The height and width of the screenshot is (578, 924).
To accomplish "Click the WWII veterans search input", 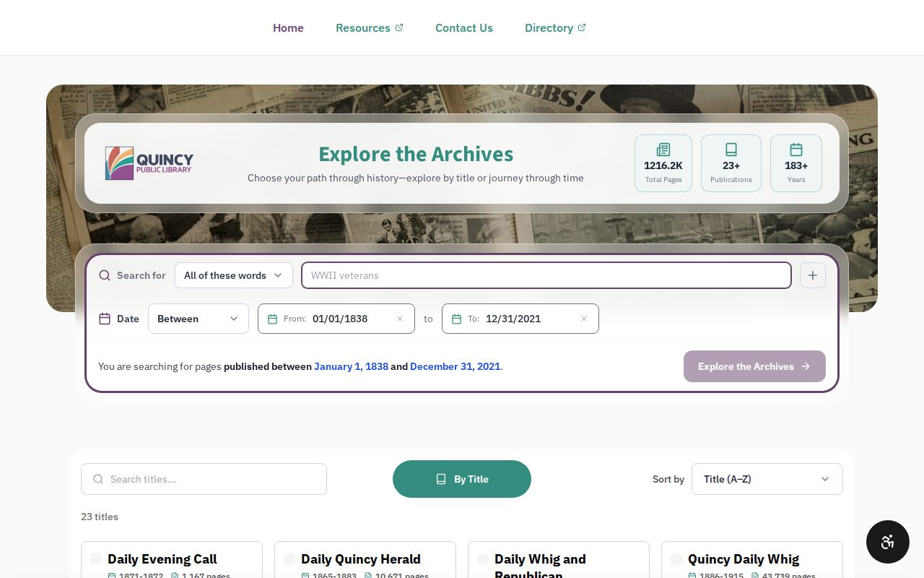I will 546,275.
